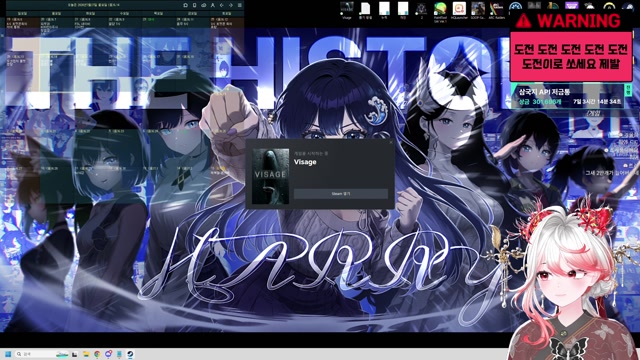Go to next week in calendar widget
The height and width of the screenshot is (360, 640).
pos(231,5)
